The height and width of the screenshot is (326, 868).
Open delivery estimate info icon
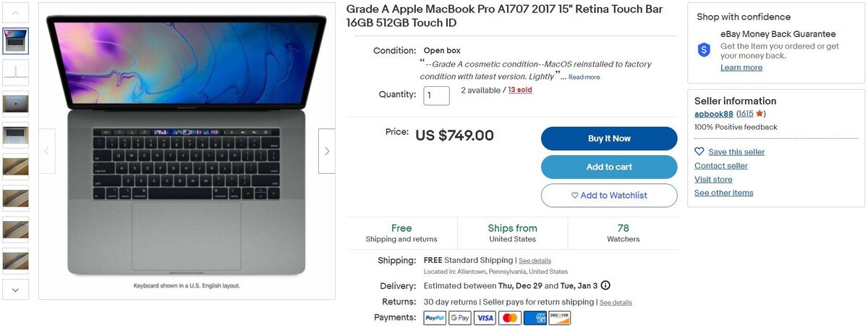(605, 285)
